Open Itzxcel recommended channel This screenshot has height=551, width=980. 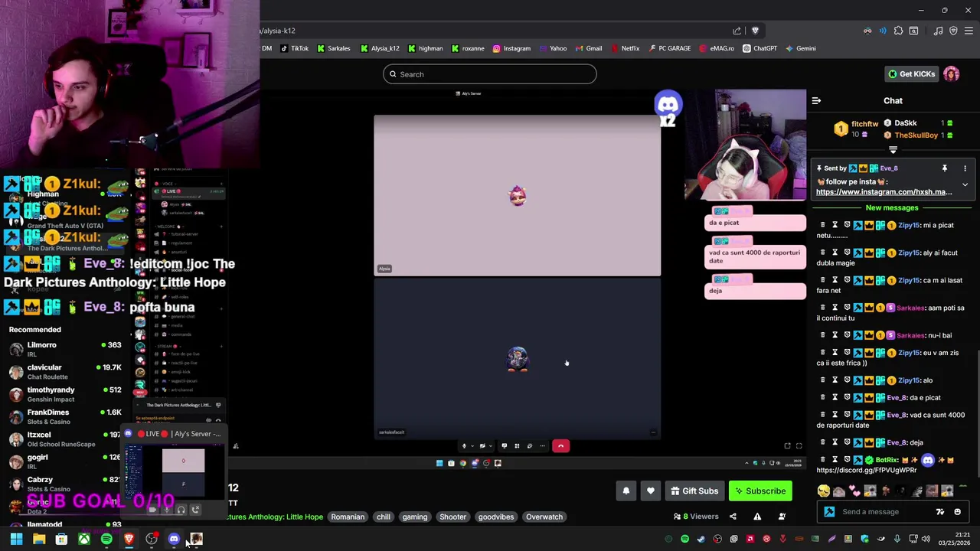(64, 439)
